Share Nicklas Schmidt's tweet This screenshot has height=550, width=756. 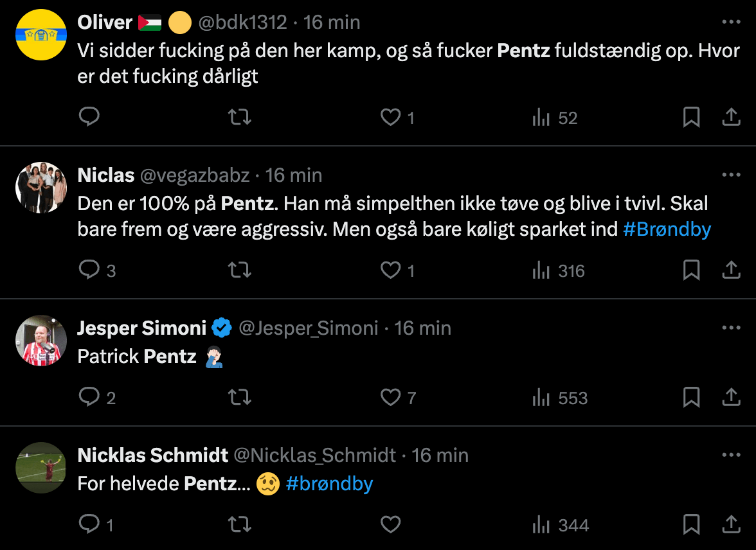coord(731,524)
